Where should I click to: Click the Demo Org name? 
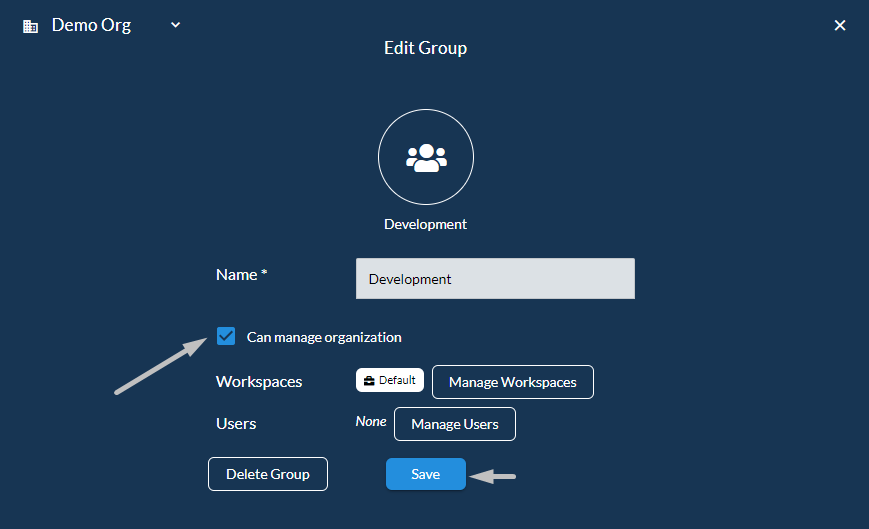(91, 25)
